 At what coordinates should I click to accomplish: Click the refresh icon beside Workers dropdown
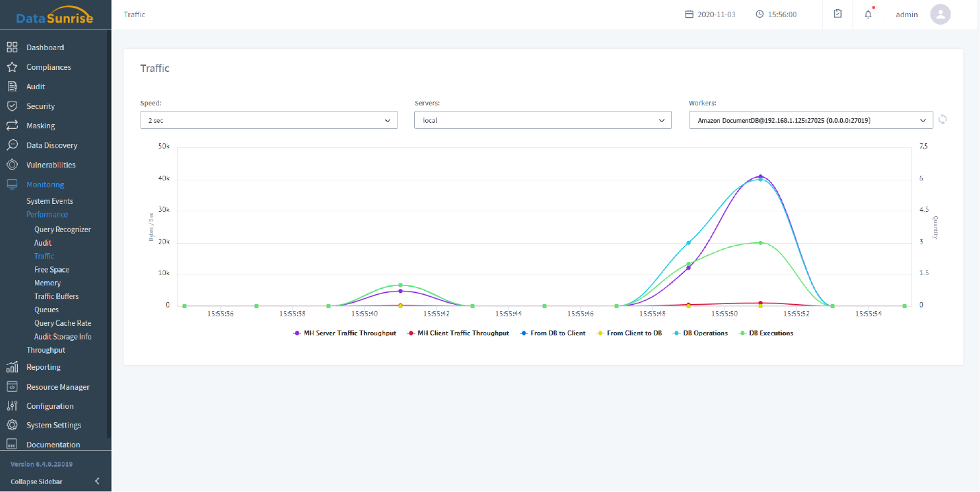943,119
